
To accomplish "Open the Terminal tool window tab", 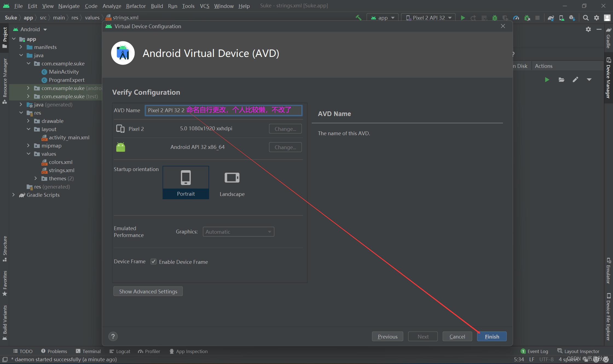I will tap(88, 351).
